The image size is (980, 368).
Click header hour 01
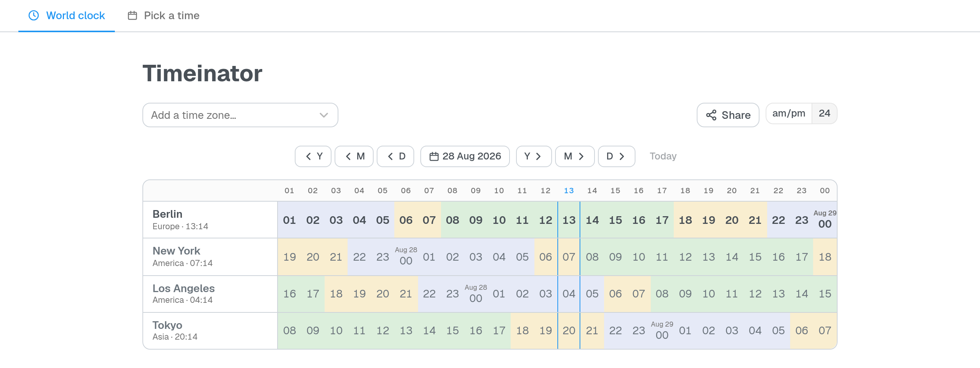[x=289, y=191]
